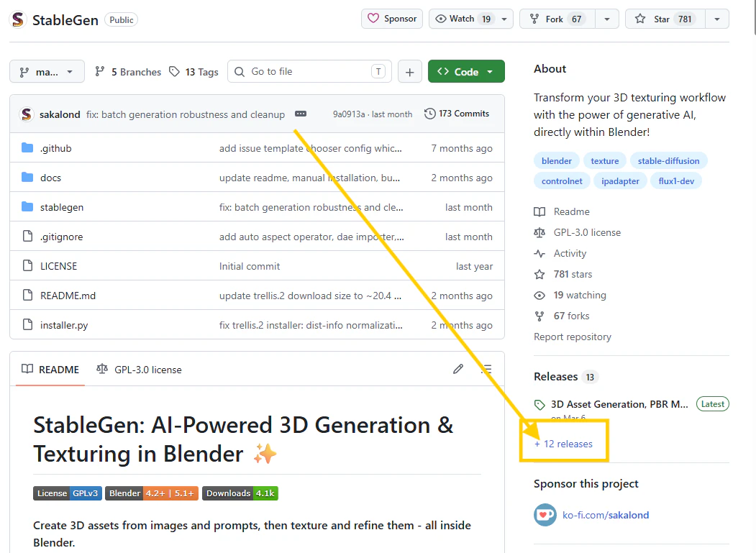
Task: Open the sakalond author link
Action: 60,114
